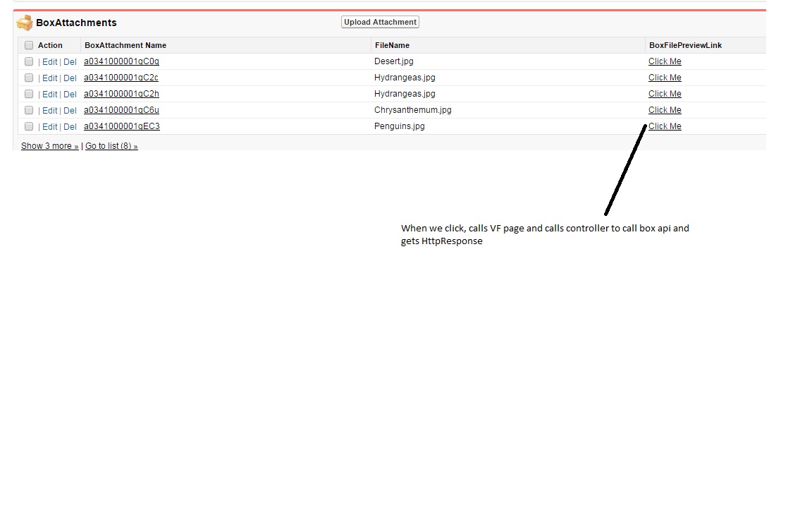
Task: Tick the select-all checkbox in Action header
Action: (29, 45)
